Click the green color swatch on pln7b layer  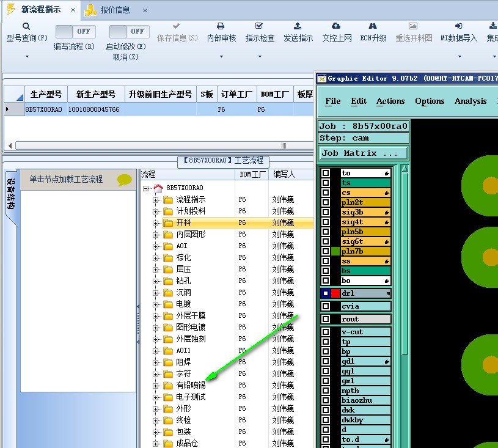pyautogui.click(x=335, y=251)
